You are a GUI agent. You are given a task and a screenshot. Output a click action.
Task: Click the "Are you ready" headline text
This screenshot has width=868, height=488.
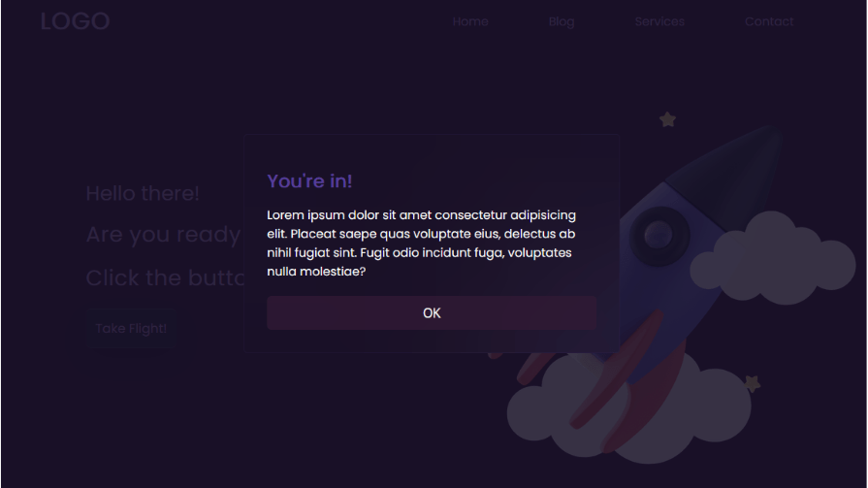click(163, 235)
